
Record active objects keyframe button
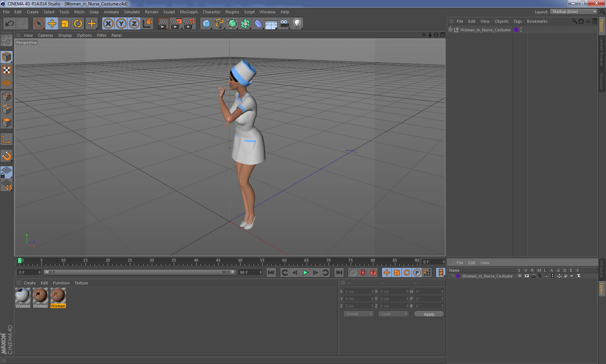[353, 272]
